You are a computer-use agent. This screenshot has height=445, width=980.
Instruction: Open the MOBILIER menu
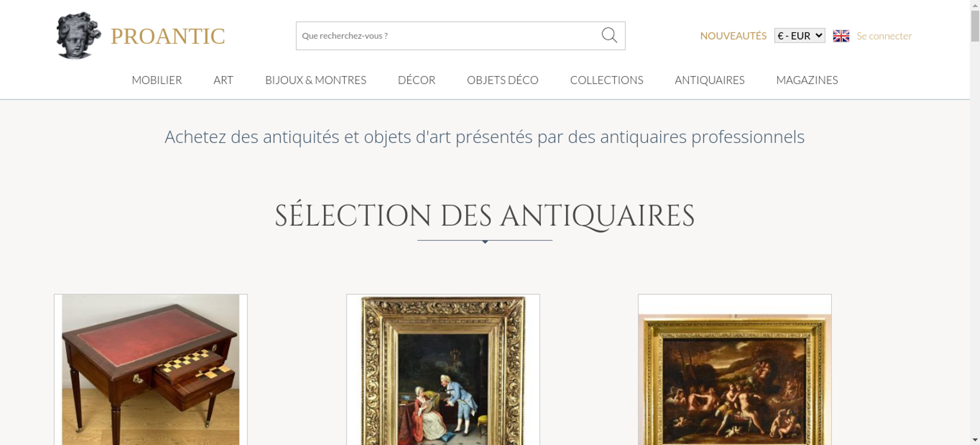(157, 80)
